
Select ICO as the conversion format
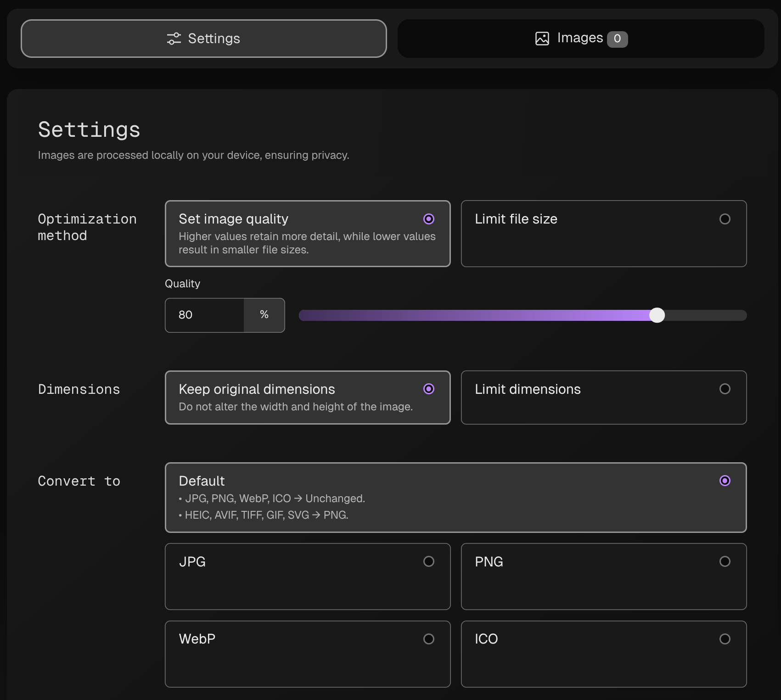[x=725, y=639]
